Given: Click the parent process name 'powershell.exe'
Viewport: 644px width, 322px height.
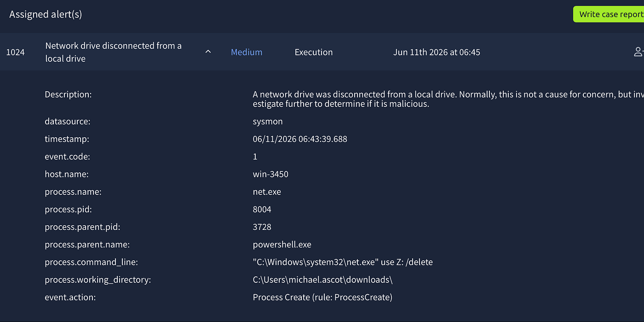Looking at the screenshot, I should pos(282,245).
